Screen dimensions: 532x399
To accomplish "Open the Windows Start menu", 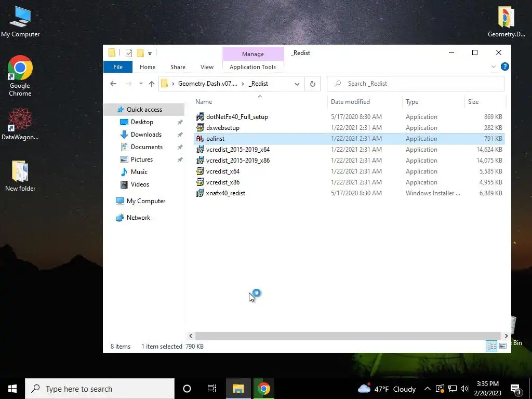I will 12,389.
